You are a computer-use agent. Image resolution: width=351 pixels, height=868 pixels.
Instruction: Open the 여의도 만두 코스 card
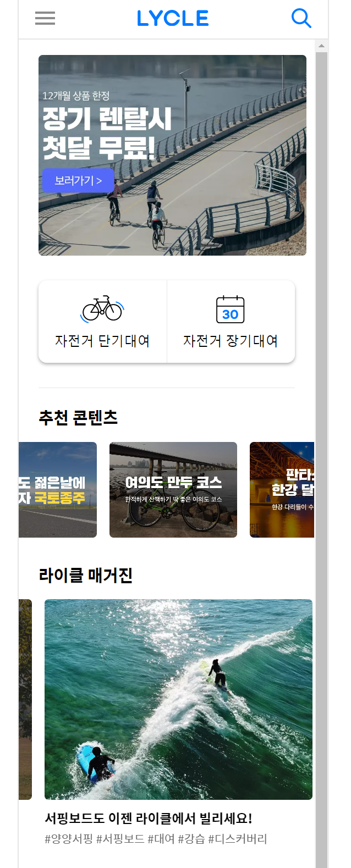[173, 490]
